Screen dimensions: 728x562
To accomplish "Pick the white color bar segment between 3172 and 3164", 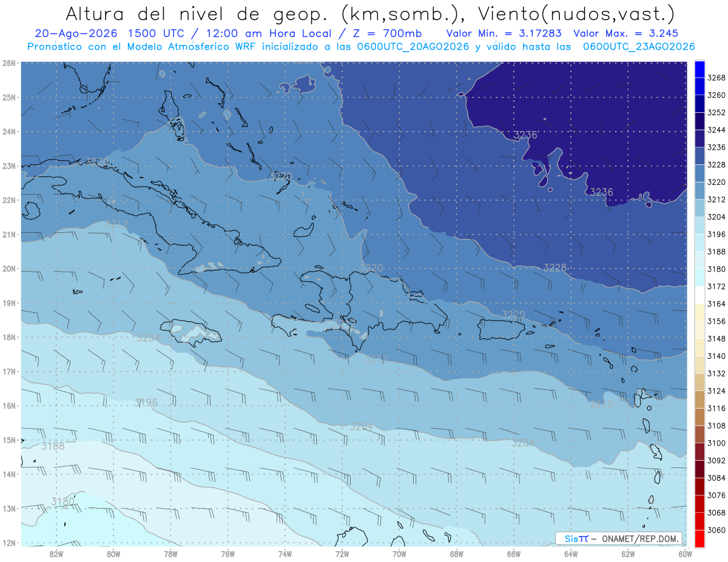I will click(700, 295).
